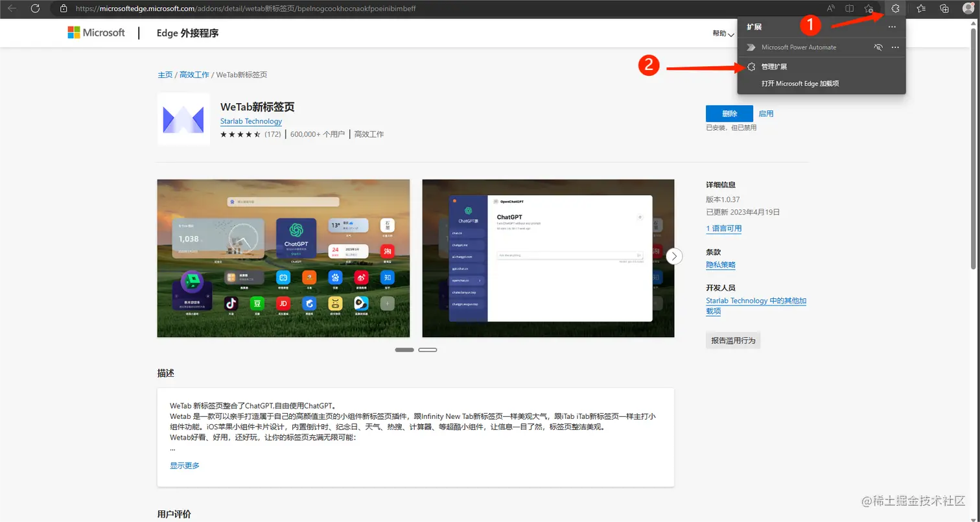Open the 1 语言可用 link

tap(724, 228)
